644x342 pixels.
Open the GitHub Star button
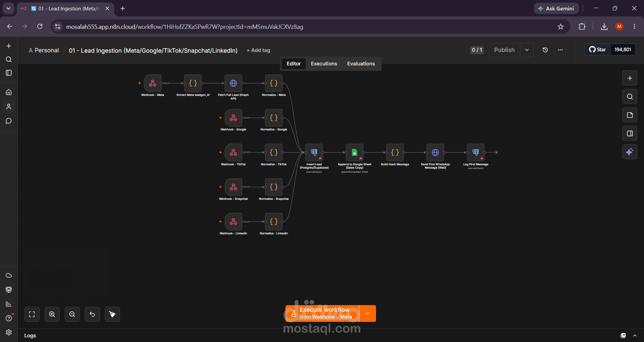click(597, 50)
